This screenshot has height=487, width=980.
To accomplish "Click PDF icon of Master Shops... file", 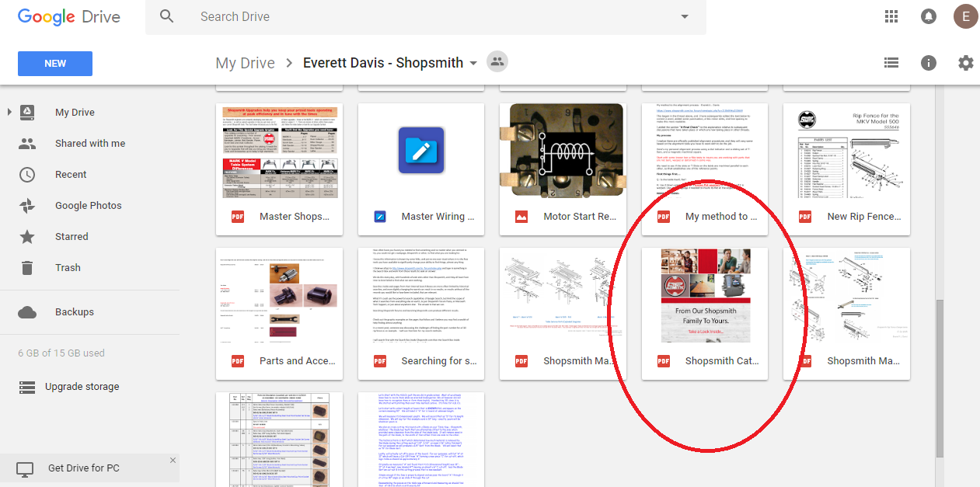I will pyautogui.click(x=238, y=217).
